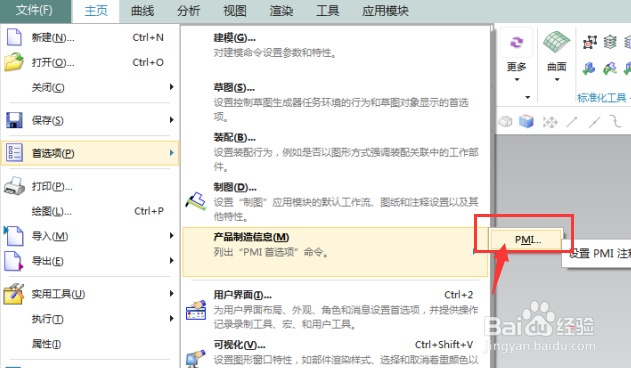Image resolution: width=631 pixels, height=368 pixels.
Task: Open the small group options arrow below 更多
Action: [x=528, y=97]
